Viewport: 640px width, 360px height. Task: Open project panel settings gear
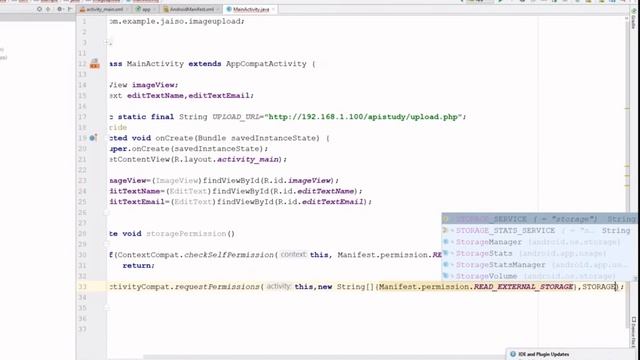(x=60, y=9)
